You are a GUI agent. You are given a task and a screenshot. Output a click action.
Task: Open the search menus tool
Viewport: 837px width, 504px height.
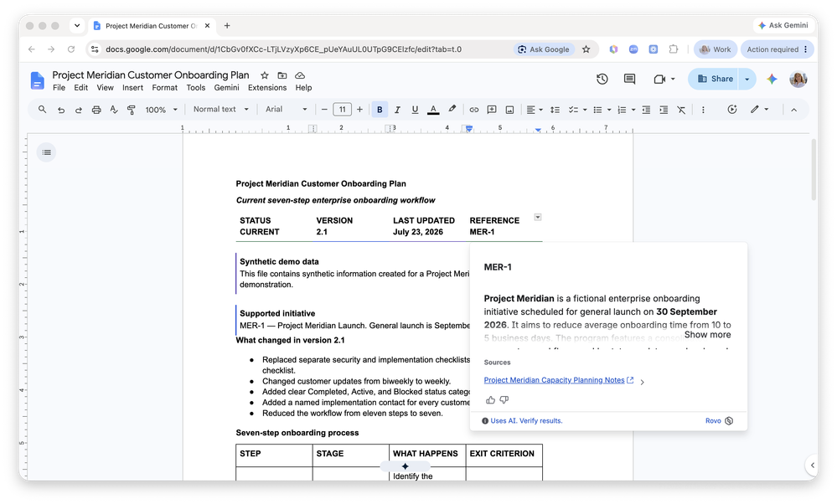click(x=42, y=110)
